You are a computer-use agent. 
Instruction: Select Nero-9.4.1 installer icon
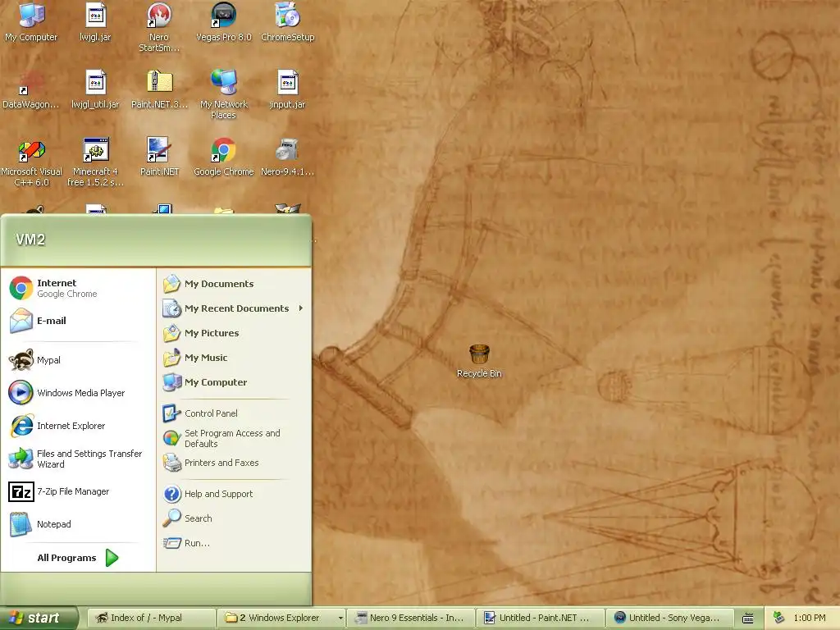click(288, 157)
